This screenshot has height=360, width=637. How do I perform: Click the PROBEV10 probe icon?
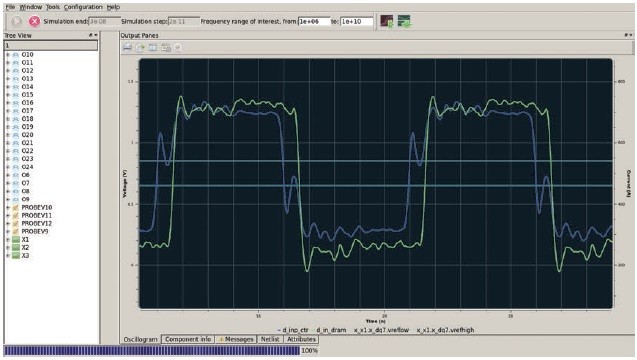[16, 207]
